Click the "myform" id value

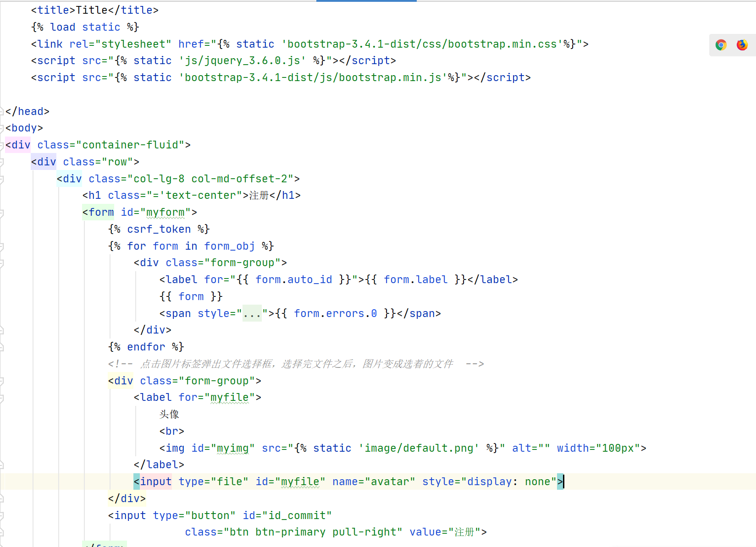coord(166,212)
